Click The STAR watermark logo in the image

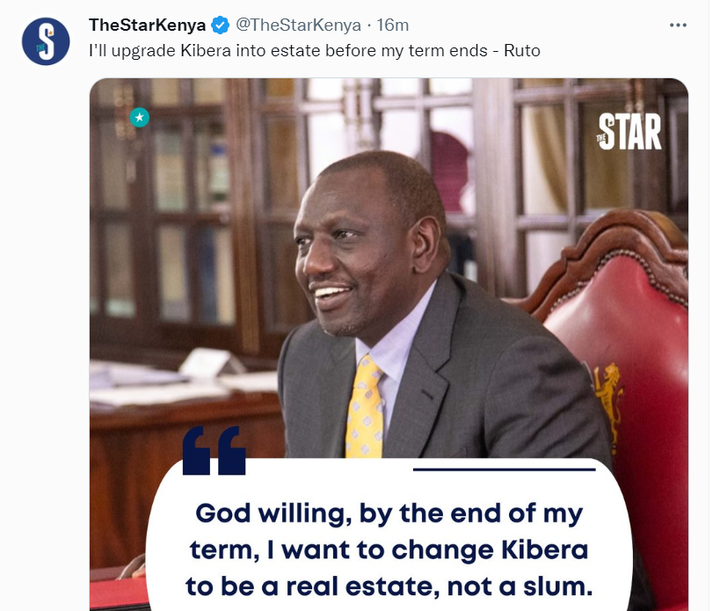629,132
